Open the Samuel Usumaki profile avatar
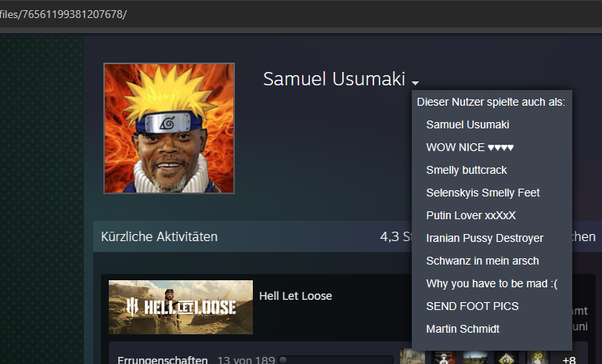The height and width of the screenshot is (364, 602). [169, 128]
